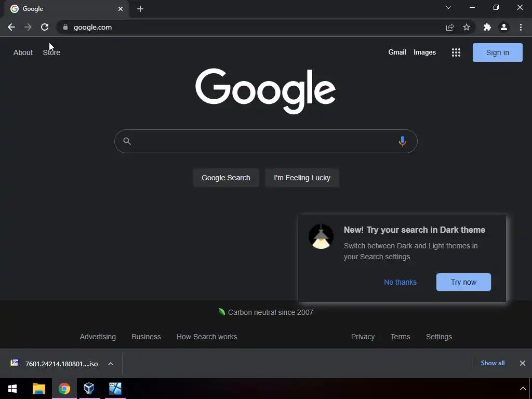Focus the Google search input field
This screenshot has height=399, width=532.
point(264,141)
